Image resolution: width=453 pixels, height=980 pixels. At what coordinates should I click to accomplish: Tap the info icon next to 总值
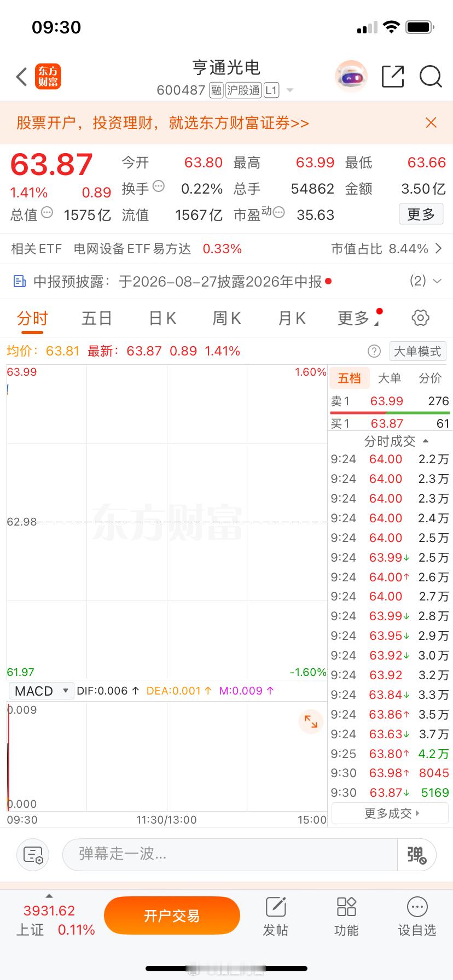[47, 212]
